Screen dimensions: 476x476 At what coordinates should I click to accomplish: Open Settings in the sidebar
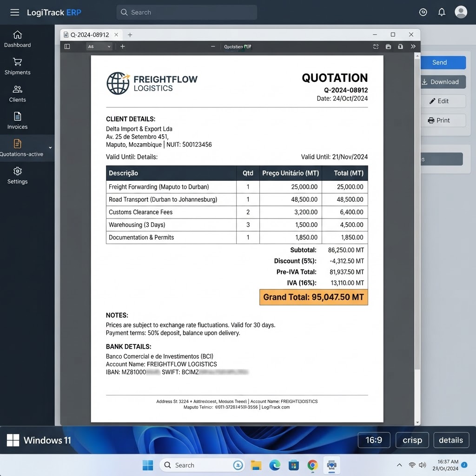(x=17, y=175)
